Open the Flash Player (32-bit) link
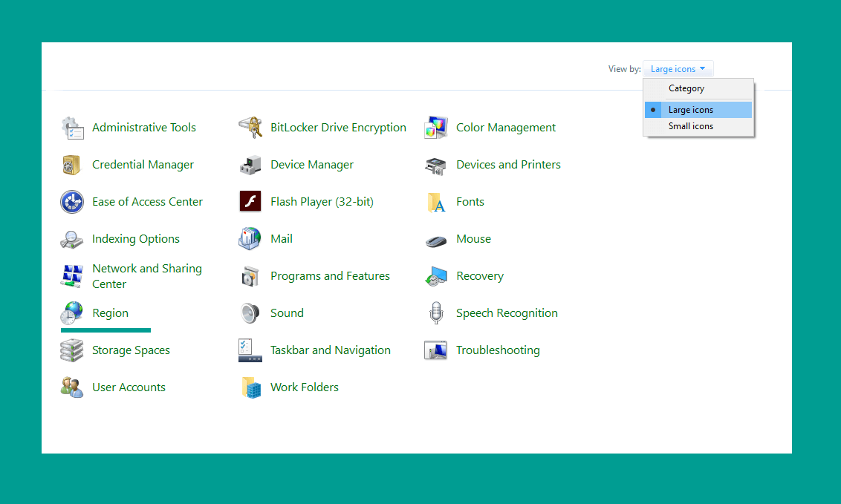The image size is (841, 504). coord(322,202)
